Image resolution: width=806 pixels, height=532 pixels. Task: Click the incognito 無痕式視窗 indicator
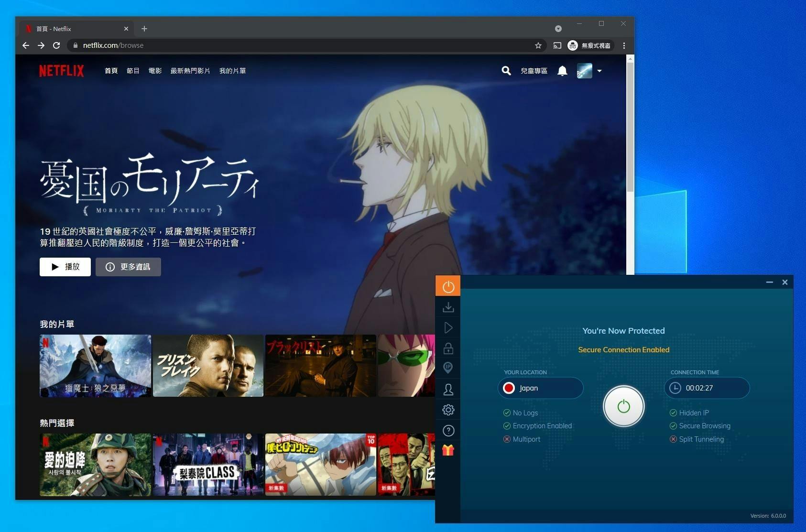pos(589,45)
